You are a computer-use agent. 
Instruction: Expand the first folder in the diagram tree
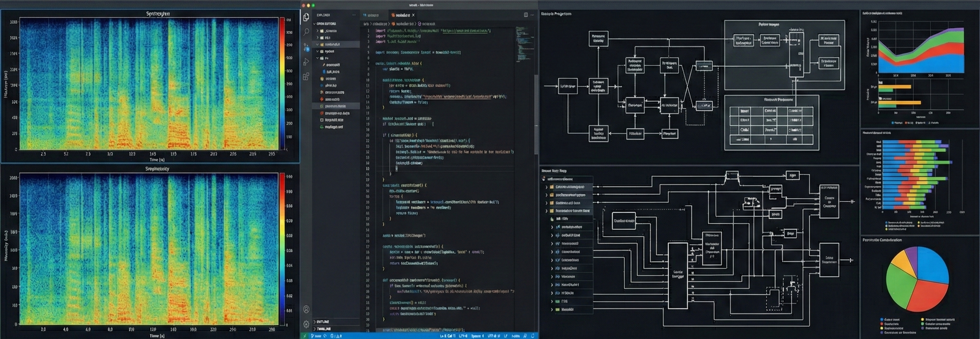click(546, 187)
